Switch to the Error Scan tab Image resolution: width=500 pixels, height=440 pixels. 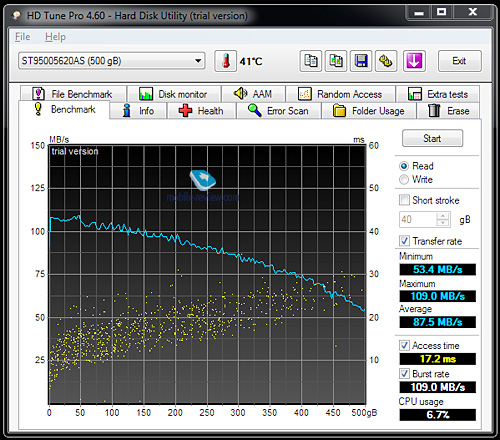pos(278,111)
